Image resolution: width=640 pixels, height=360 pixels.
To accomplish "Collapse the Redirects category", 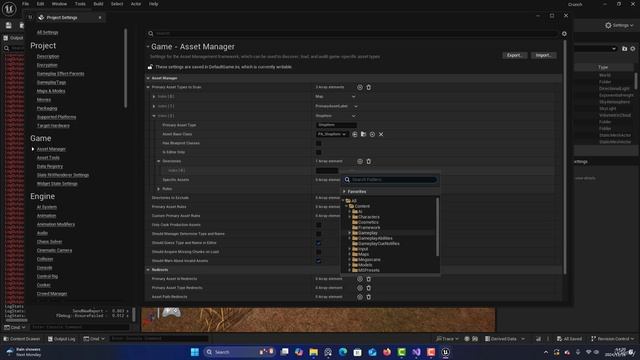I will (148, 270).
